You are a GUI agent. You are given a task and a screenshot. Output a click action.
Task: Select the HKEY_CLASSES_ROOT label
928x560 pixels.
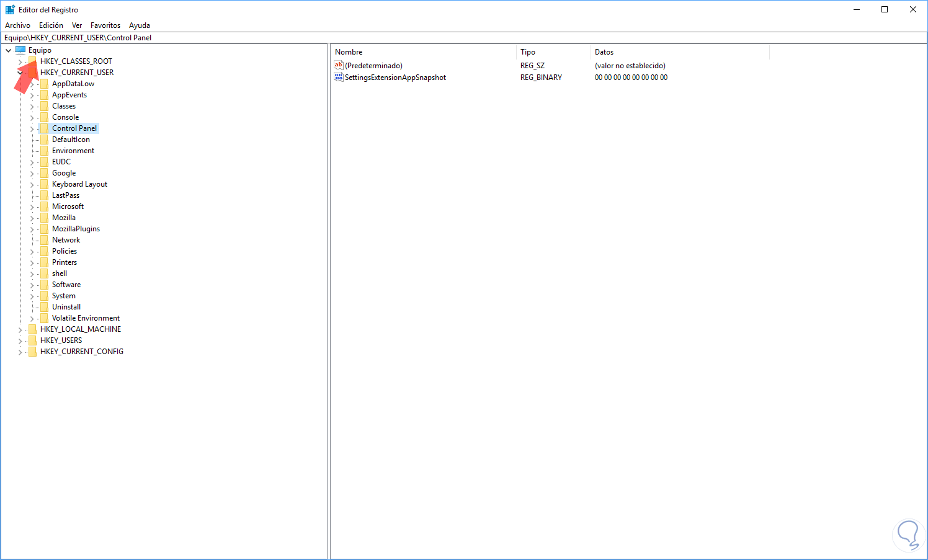76,61
